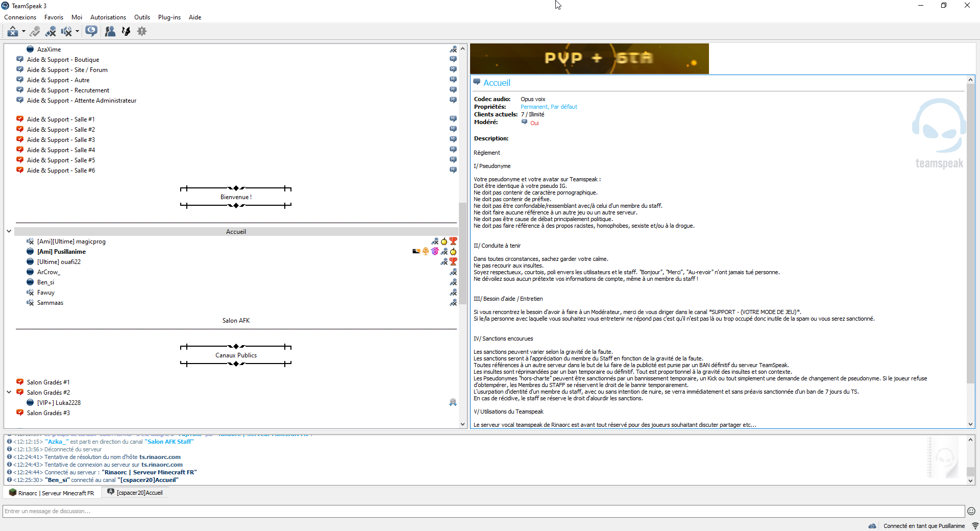The height and width of the screenshot is (531, 980).
Task: Click the PVP server banner image
Action: [x=590, y=59]
